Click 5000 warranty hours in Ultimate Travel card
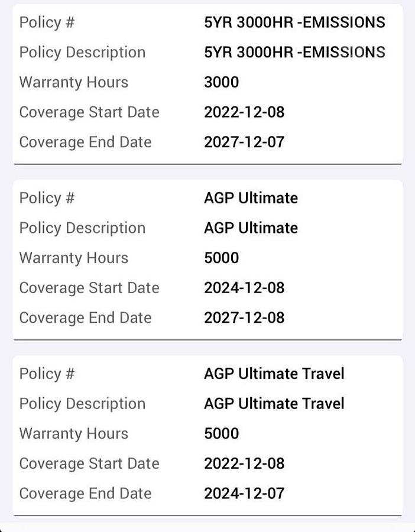The image size is (415, 532). point(221,433)
